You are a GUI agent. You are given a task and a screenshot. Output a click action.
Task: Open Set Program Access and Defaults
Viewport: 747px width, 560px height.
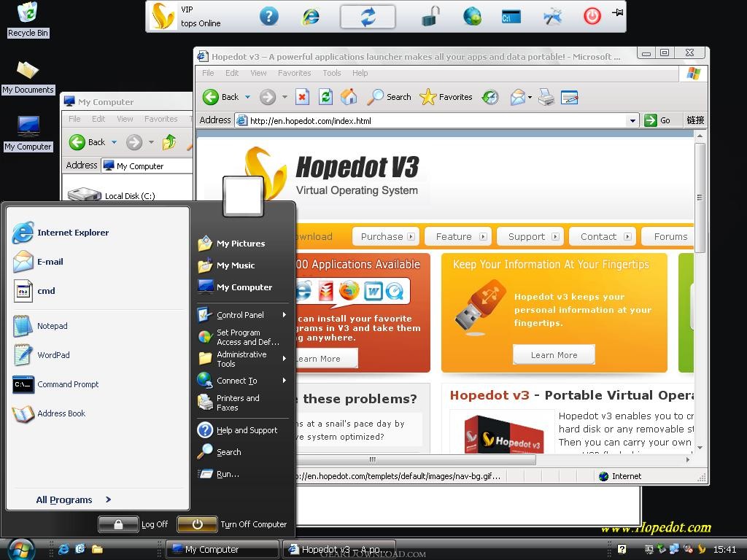pyautogui.click(x=239, y=337)
